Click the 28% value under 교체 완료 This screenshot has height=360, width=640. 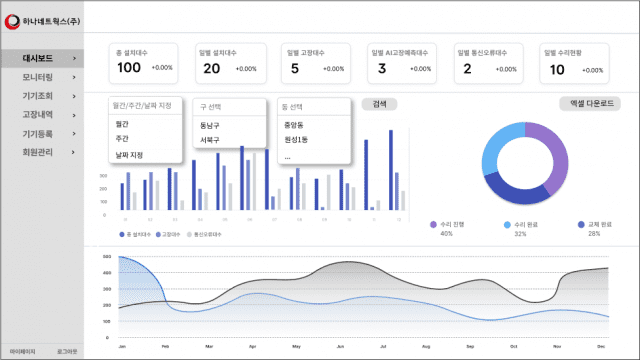pos(594,234)
